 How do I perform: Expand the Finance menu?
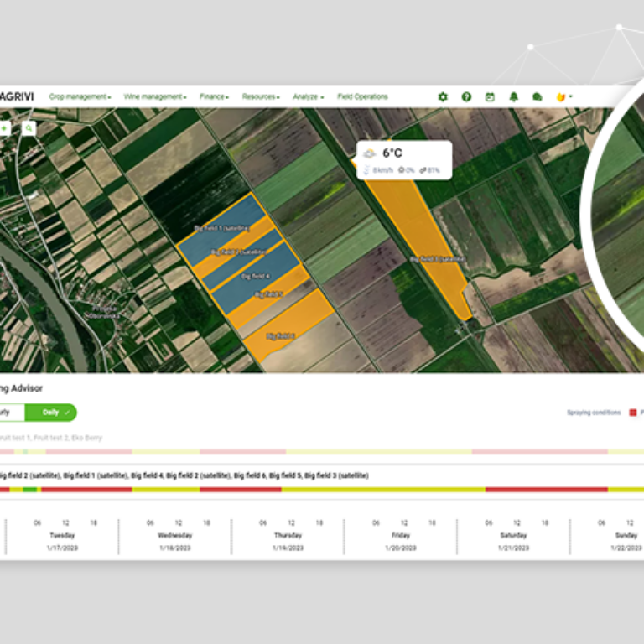point(214,97)
